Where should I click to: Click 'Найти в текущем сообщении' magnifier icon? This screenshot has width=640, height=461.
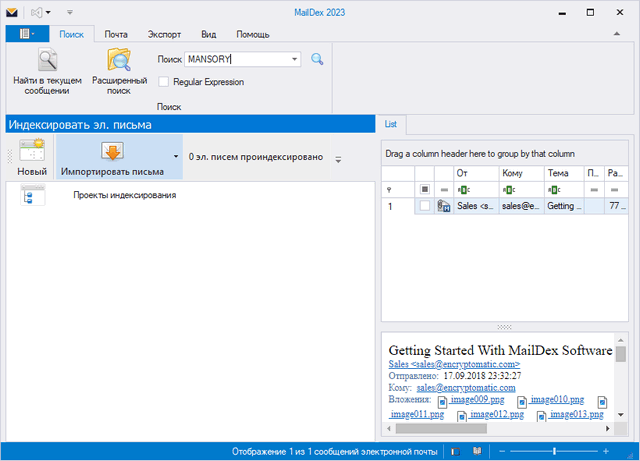point(40,60)
